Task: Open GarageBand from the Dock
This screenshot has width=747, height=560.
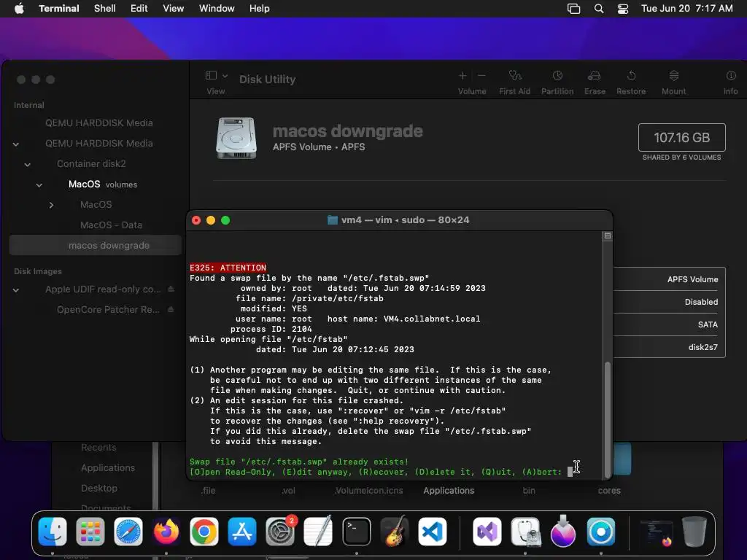Action: (395, 532)
